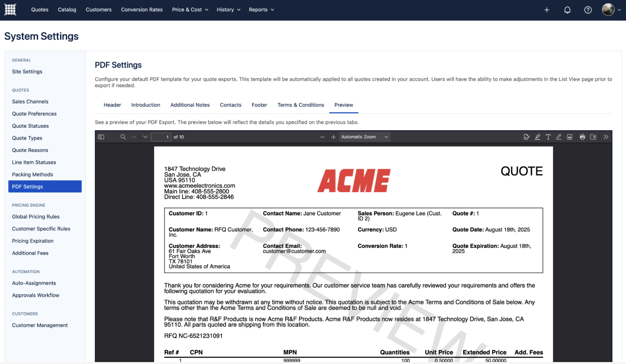Switch to the Terms & Conditions tab
The width and height of the screenshot is (626, 364).
tap(301, 105)
